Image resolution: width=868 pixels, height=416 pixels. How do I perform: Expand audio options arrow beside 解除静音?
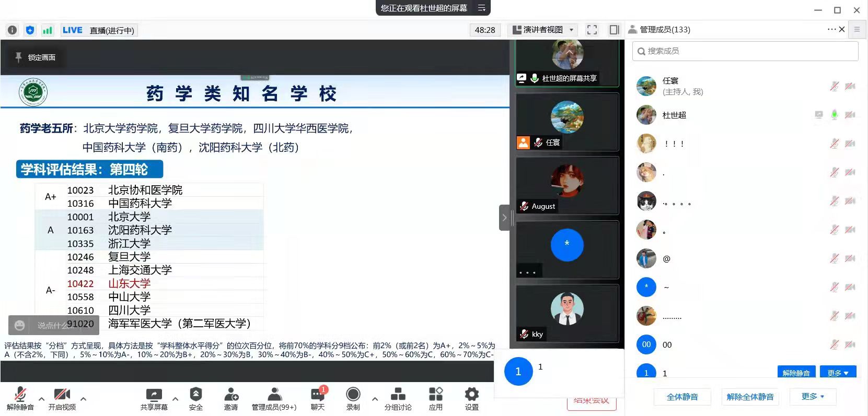(x=42, y=399)
